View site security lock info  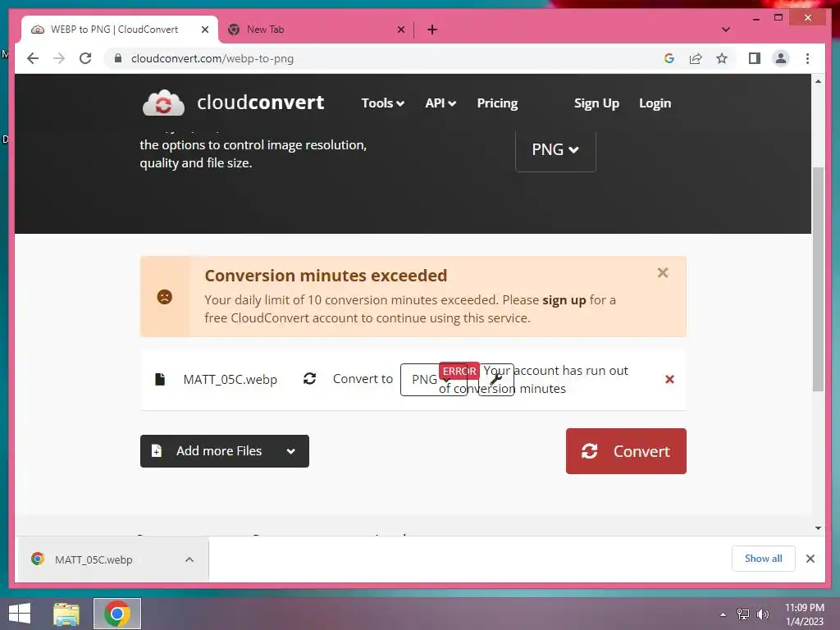pos(118,58)
